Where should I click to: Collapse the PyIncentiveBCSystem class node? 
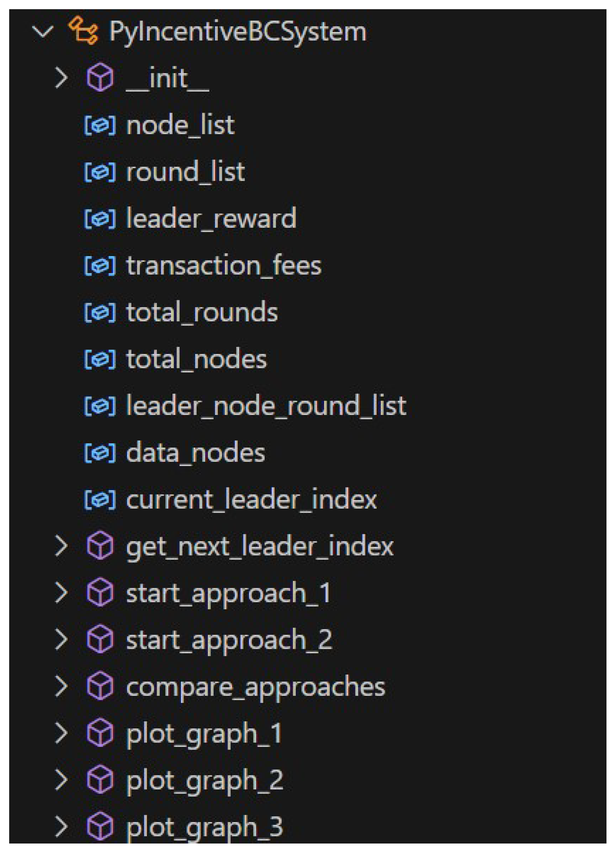tap(43, 31)
